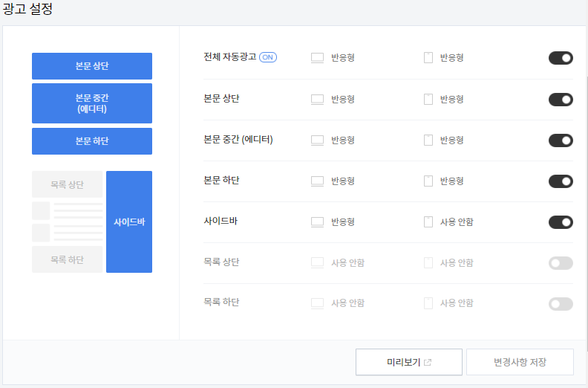Screen dimensions: 588x388
Task: Click the desktop icon in 사이드바 row
Action: pos(317,222)
